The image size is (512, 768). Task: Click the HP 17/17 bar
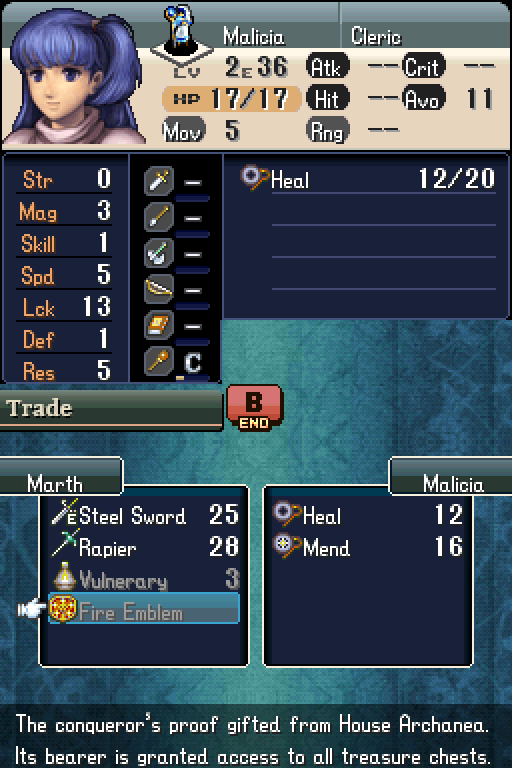[231, 98]
